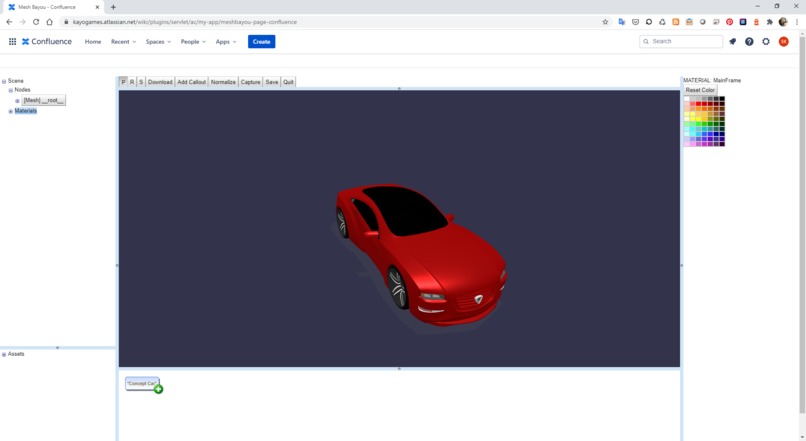Open the Confluence app switcher grid icon
This screenshot has width=806, height=441.
[x=12, y=42]
